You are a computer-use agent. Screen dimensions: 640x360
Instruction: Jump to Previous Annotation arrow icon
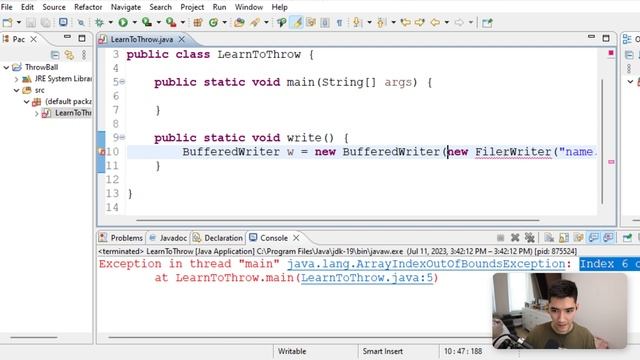tap(381, 23)
